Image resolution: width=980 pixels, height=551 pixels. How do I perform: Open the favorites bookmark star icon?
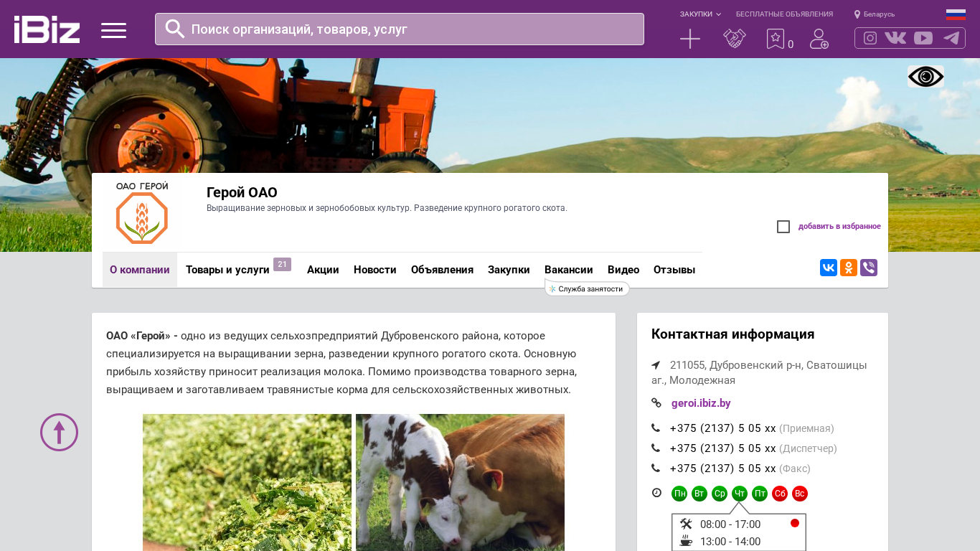[x=776, y=39]
